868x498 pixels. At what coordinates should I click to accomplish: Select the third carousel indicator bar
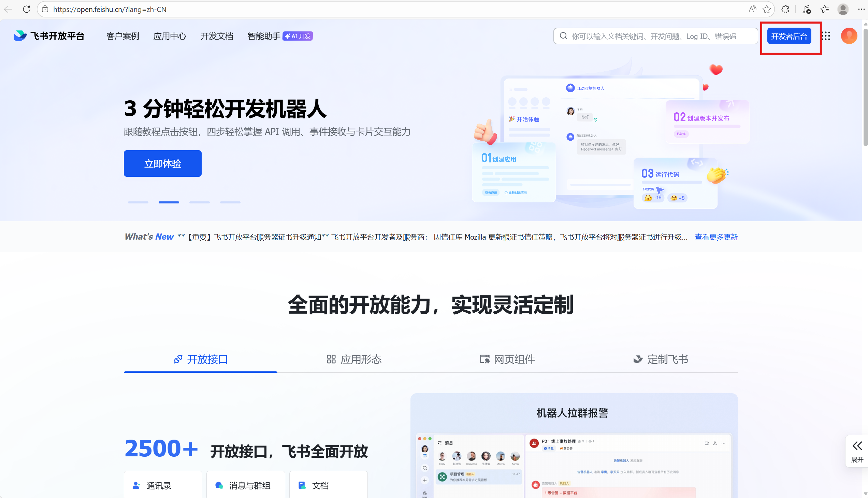pos(199,202)
